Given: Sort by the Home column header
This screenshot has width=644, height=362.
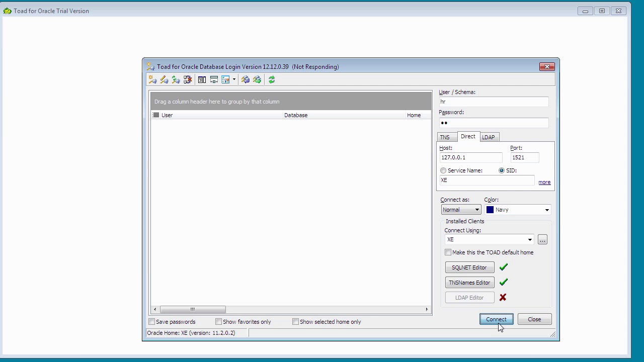Looking at the screenshot, I should [x=418, y=115].
